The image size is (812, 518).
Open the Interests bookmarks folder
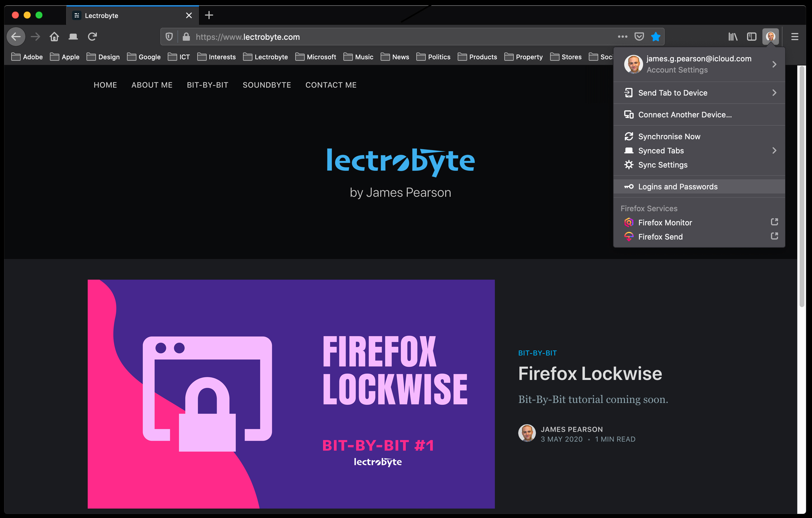click(216, 57)
